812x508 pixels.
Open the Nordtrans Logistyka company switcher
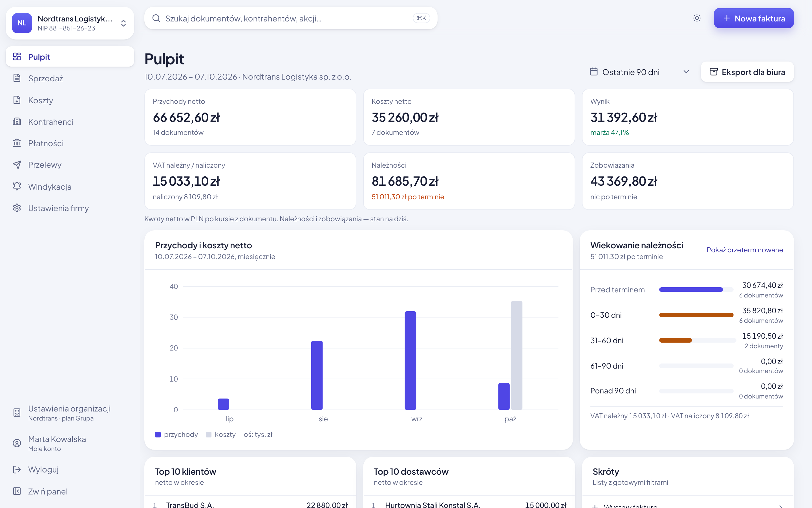[70, 23]
